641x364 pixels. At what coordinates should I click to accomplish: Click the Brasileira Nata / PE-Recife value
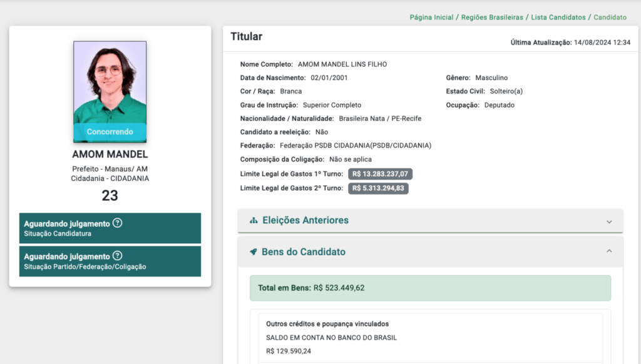tap(380, 118)
